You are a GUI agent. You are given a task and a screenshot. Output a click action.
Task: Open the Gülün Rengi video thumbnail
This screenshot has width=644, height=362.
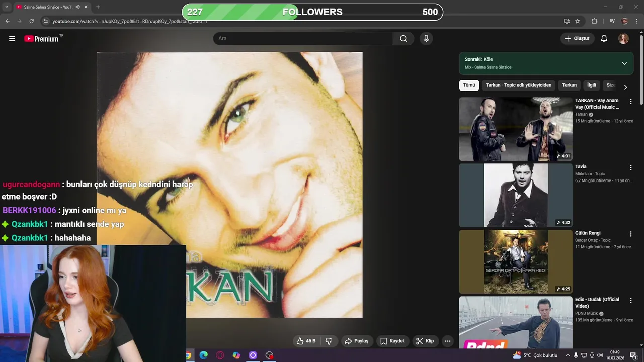[x=516, y=261]
